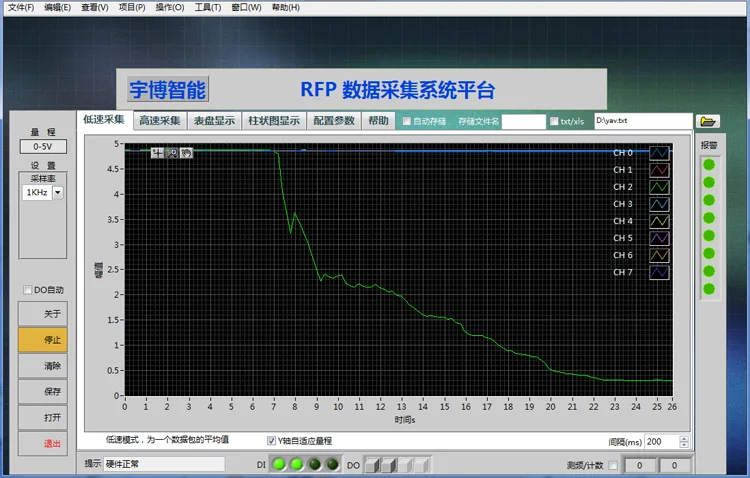Open the 窗口(W) menu
Image resolution: width=750 pixels, height=478 pixels.
click(x=246, y=8)
